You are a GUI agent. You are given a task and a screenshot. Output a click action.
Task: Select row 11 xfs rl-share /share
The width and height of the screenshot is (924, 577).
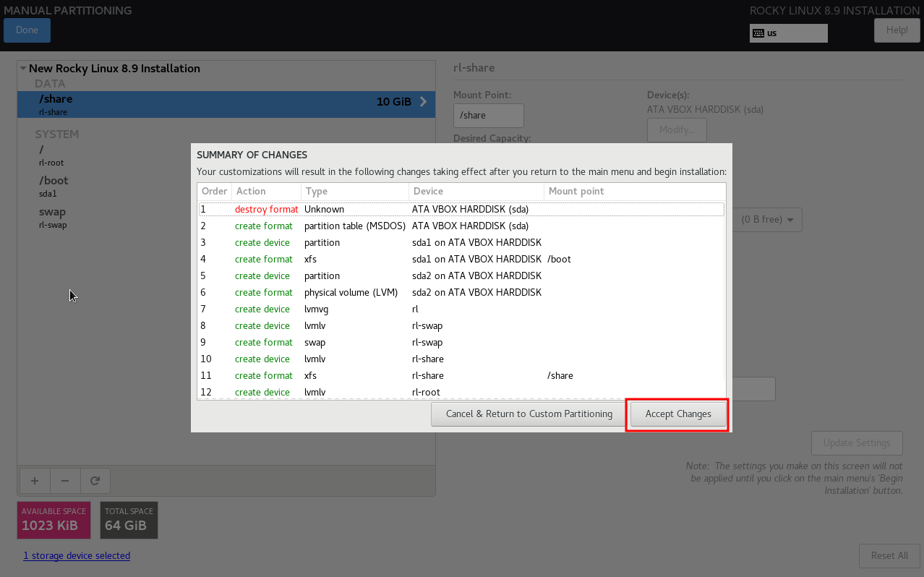461,375
